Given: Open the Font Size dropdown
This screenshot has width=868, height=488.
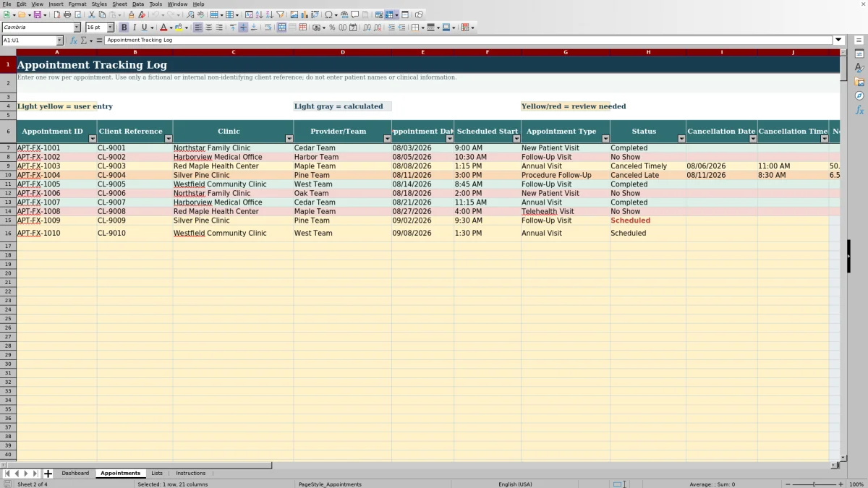Looking at the screenshot, I should coord(111,27).
